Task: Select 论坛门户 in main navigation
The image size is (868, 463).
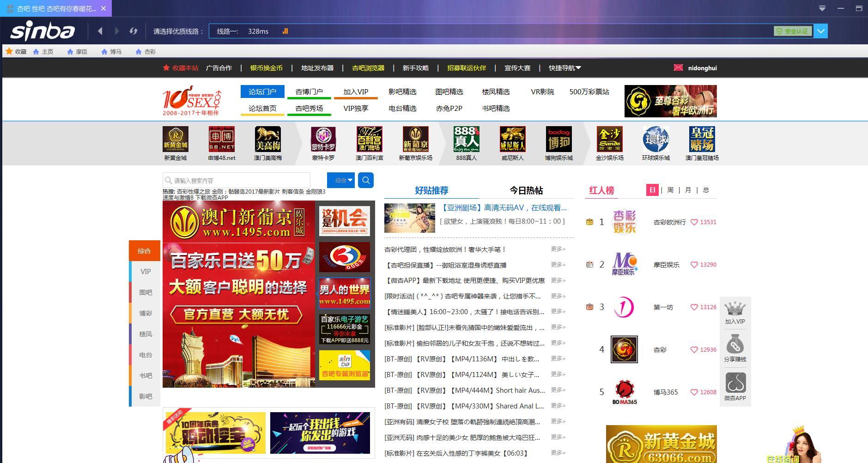Action: coord(262,91)
